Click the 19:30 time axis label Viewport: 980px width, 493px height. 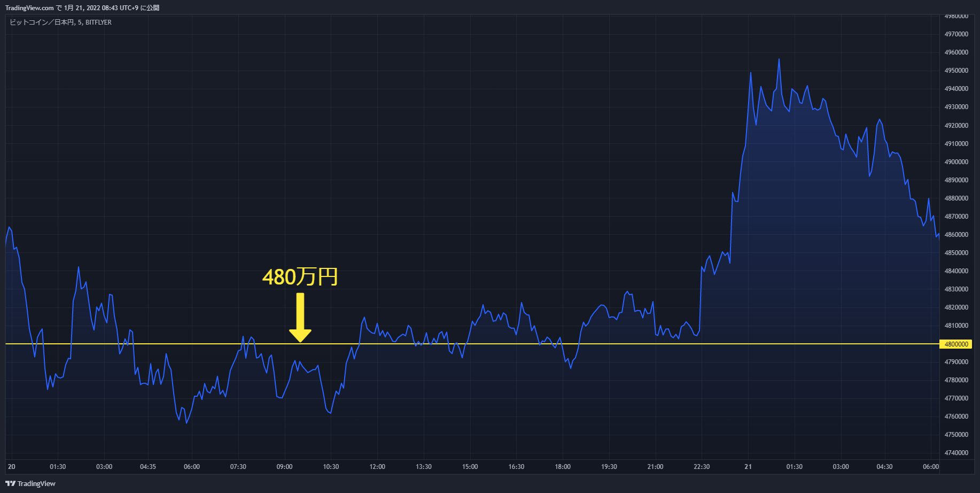609,467
